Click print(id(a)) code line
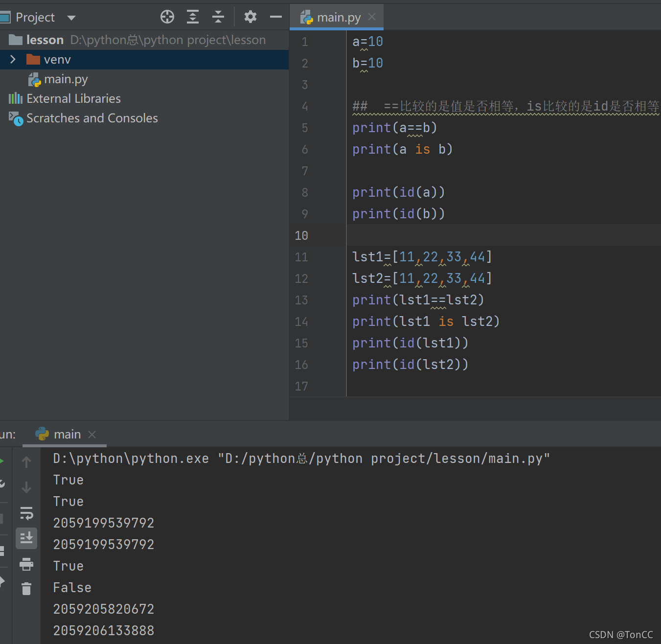 (399, 192)
